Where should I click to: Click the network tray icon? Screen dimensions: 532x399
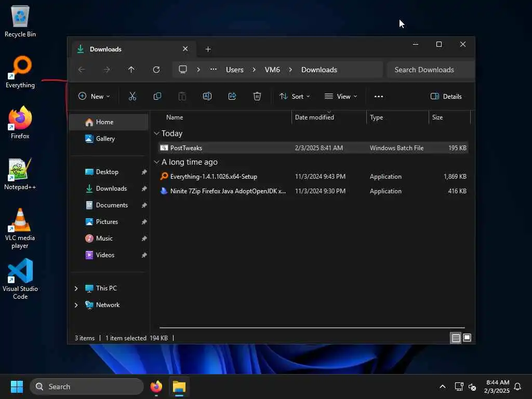459,387
